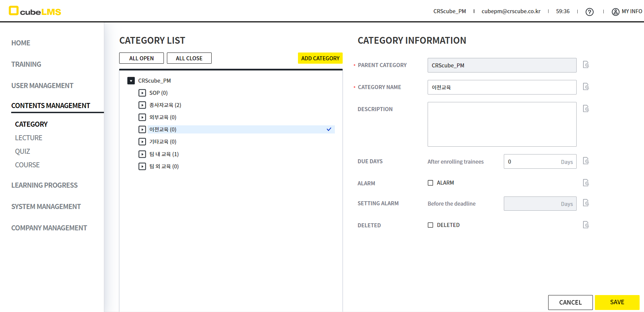
Task: Click the cubeLMS logo
Action: (x=35, y=11)
